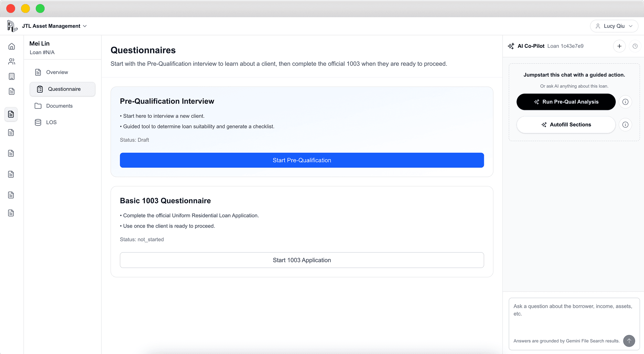Open chat history via the clock icon
644x354 pixels.
pyautogui.click(x=635, y=46)
